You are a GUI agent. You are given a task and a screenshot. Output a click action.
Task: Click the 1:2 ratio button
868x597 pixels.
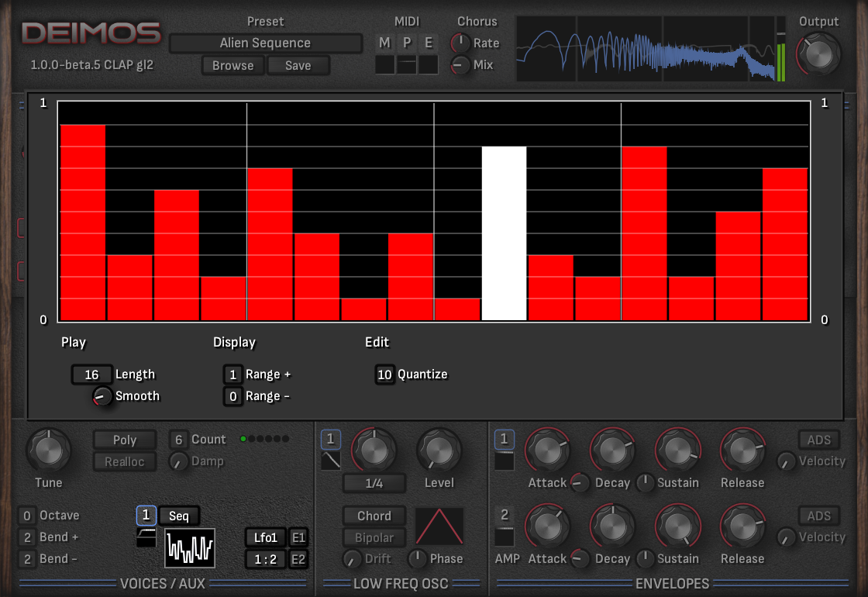point(266,559)
